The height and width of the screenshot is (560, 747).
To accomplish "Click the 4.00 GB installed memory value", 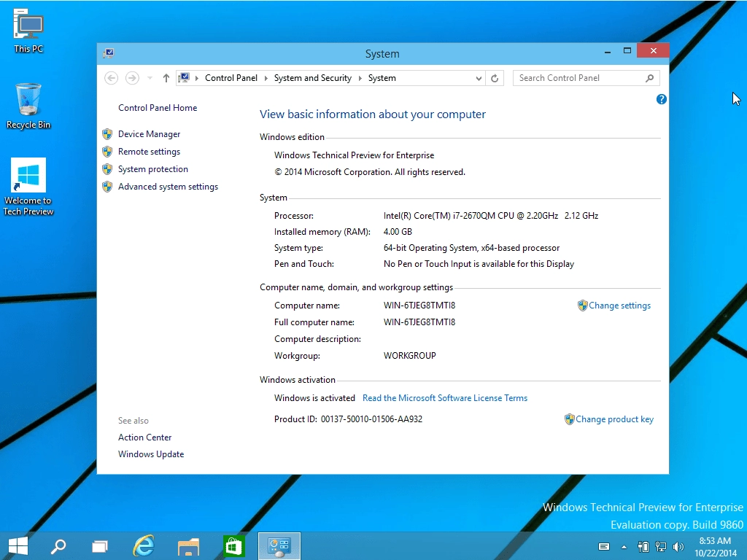I will coord(398,232).
